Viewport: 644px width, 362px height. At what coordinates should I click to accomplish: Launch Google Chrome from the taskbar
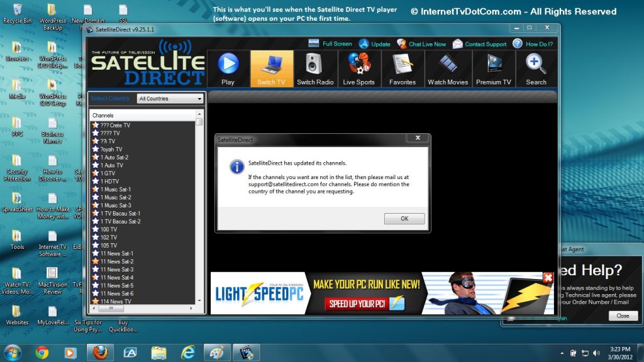pos(42,353)
